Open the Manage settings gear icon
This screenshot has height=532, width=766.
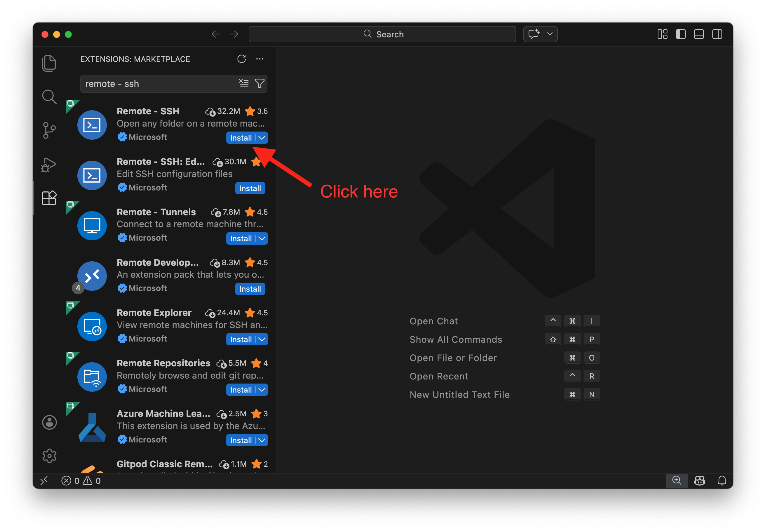pos(49,456)
